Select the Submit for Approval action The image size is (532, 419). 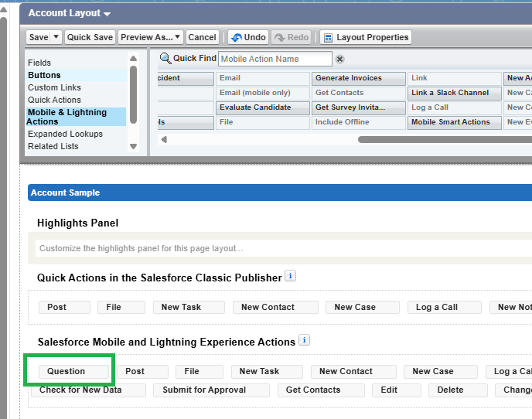coord(211,390)
